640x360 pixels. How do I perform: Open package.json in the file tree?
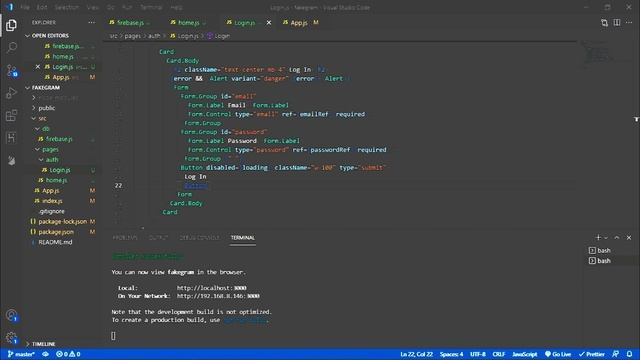point(56,232)
